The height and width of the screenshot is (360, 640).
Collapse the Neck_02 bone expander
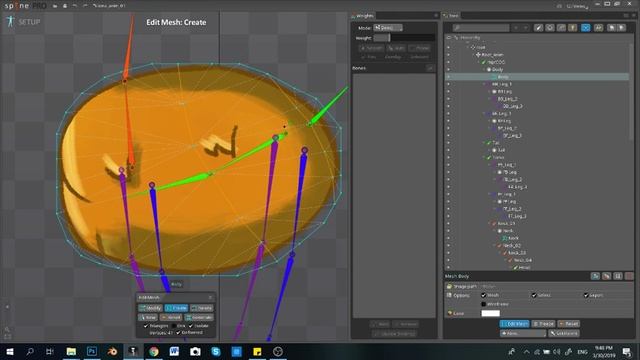[x=494, y=245]
